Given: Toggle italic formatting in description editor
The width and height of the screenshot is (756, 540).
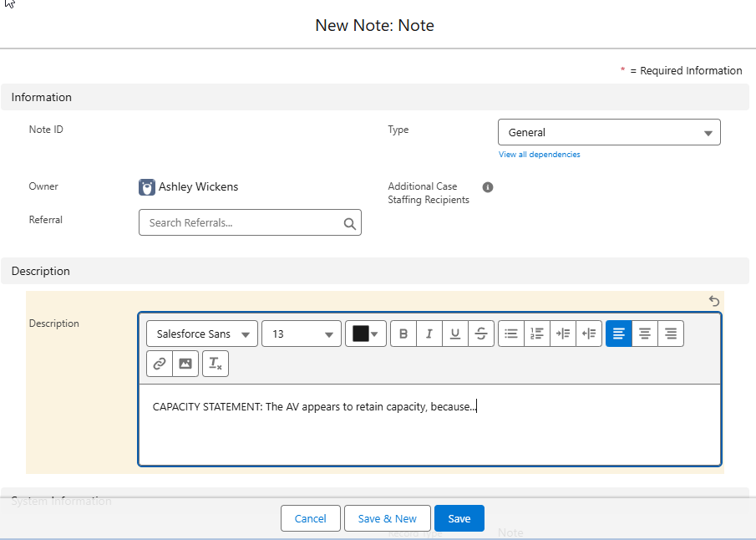Looking at the screenshot, I should point(429,334).
